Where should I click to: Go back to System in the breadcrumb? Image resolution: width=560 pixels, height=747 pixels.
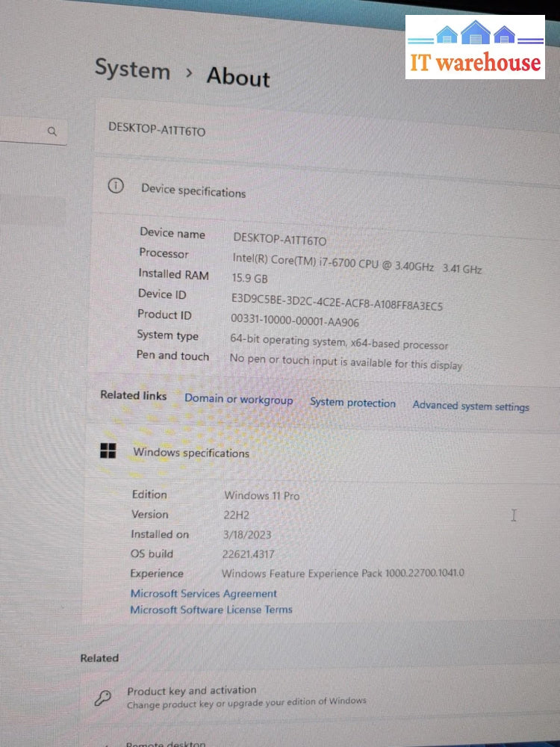(132, 69)
